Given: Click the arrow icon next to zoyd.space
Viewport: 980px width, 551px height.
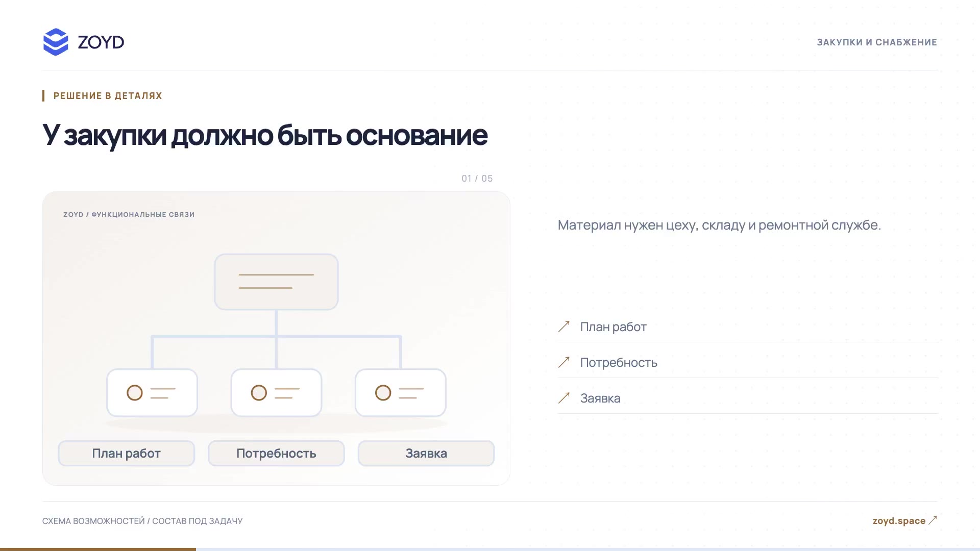Looking at the screenshot, I should click(933, 520).
